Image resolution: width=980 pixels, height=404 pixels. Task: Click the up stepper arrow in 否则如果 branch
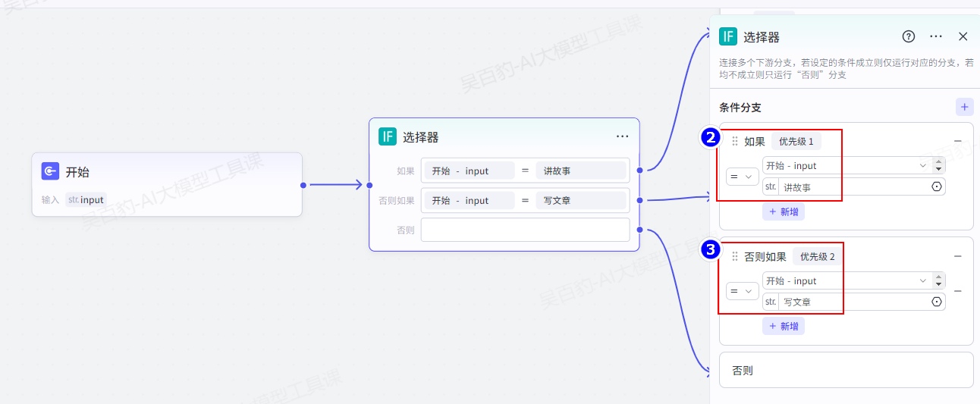939,277
